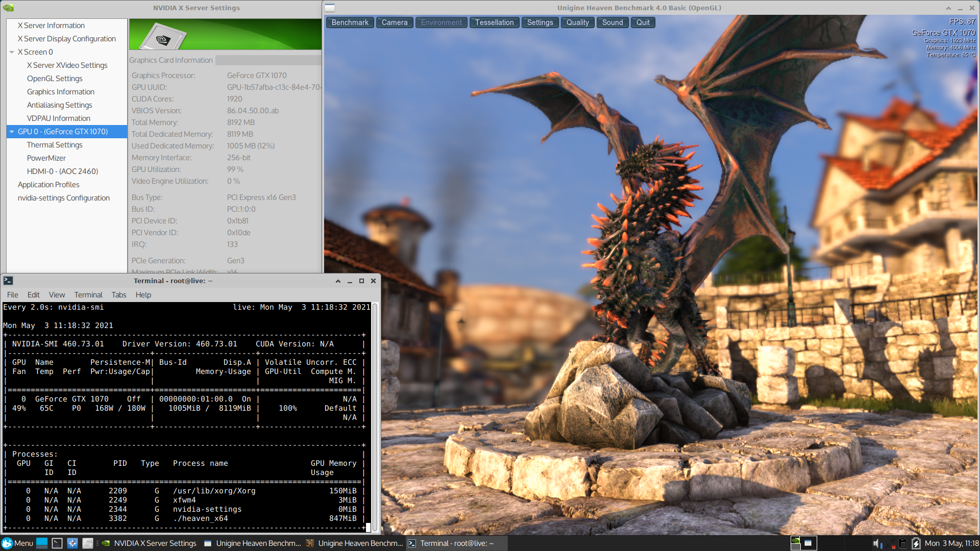This screenshot has width=980, height=551.
Task: Collapse the GPU 0 GeForce GTX 1070 node
Action: pos(12,132)
